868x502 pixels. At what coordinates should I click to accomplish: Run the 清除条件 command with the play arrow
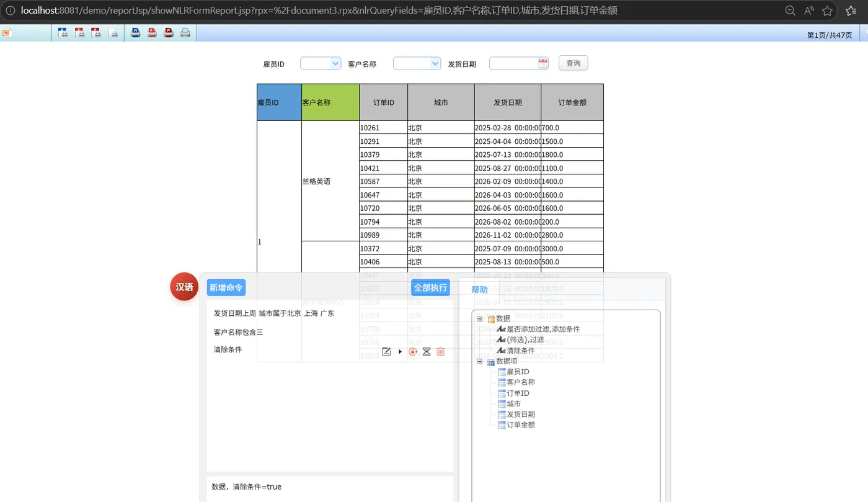pyautogui.click(x=400, y=352)
